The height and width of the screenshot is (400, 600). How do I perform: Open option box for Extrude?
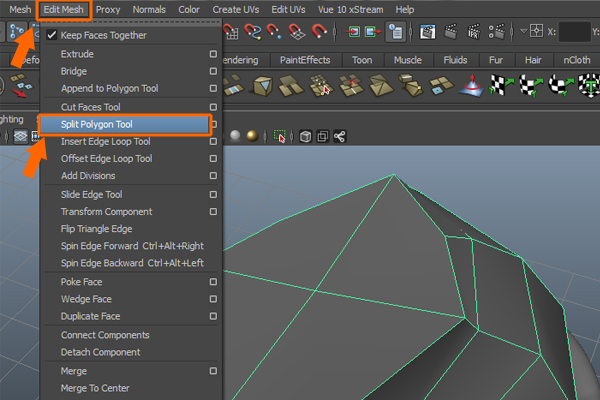(x=213, y=53)
